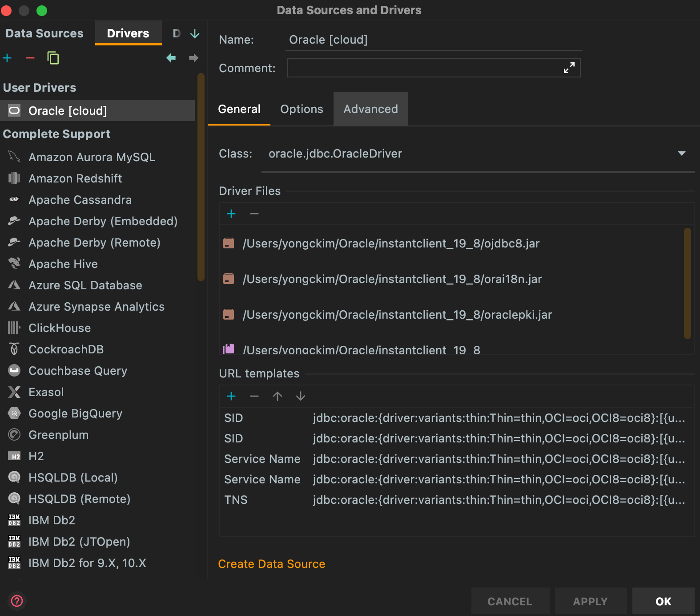
Task: Switch to Drivers tab
Action: coord(128,33)
